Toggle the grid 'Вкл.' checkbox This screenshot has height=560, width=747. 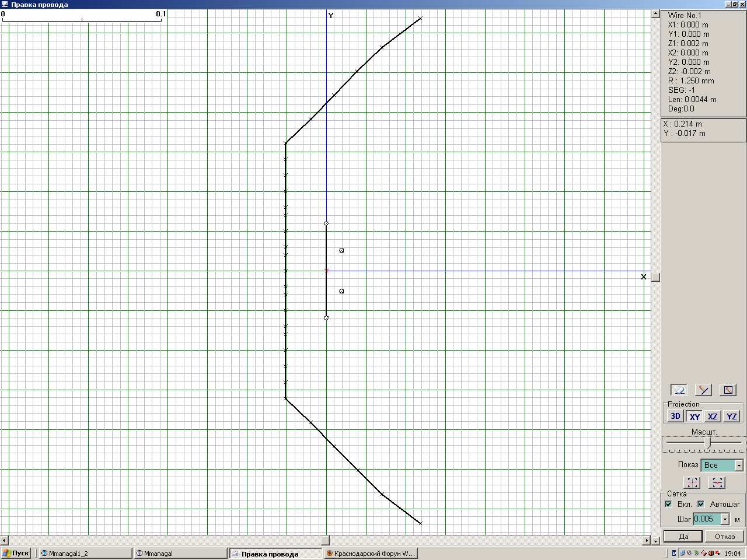click(669, 504)
